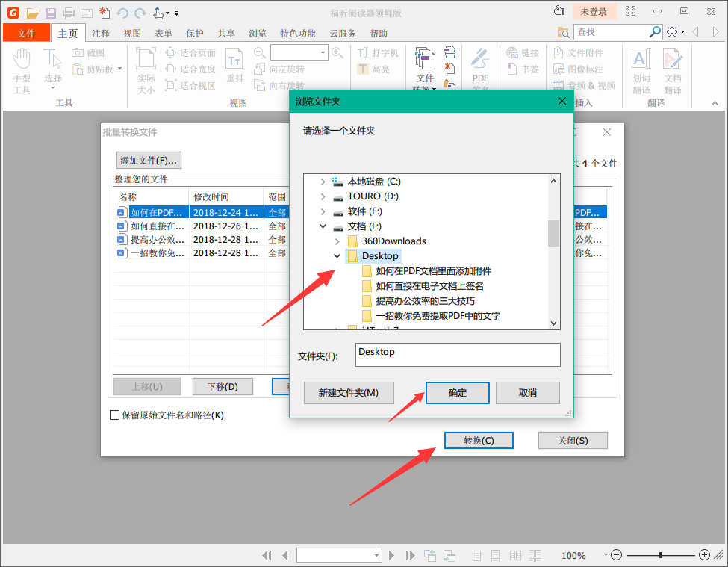Open the 文件 menu
The image size is (728, 567).
pyautogui.click(x=26, y=33)
